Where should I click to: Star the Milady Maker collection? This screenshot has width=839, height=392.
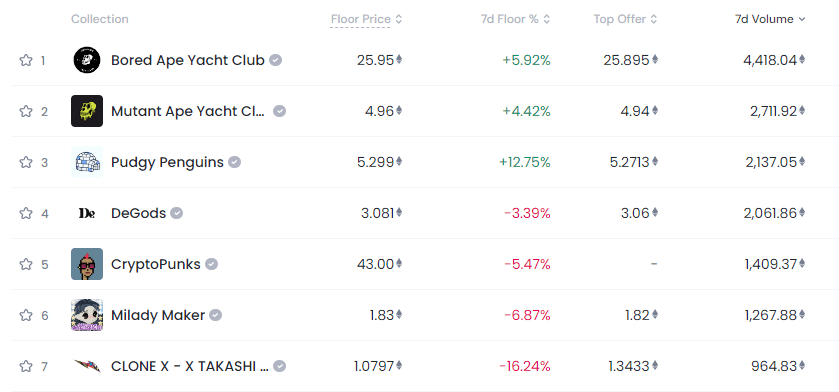[x=26, y=316]
